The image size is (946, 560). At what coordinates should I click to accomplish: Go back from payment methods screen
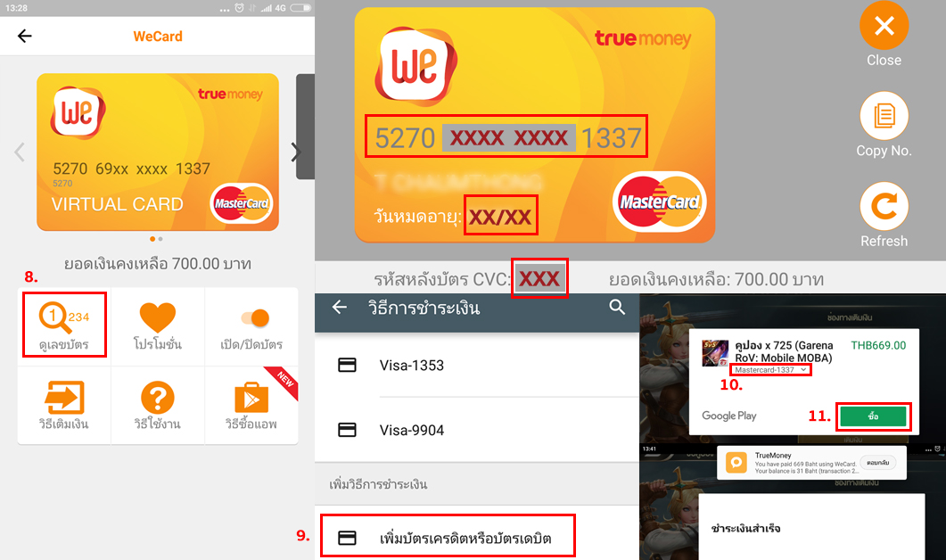point(340,307)
